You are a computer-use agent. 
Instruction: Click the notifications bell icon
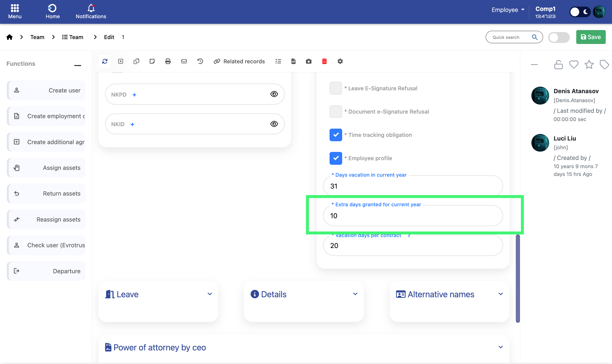point(91,8)
